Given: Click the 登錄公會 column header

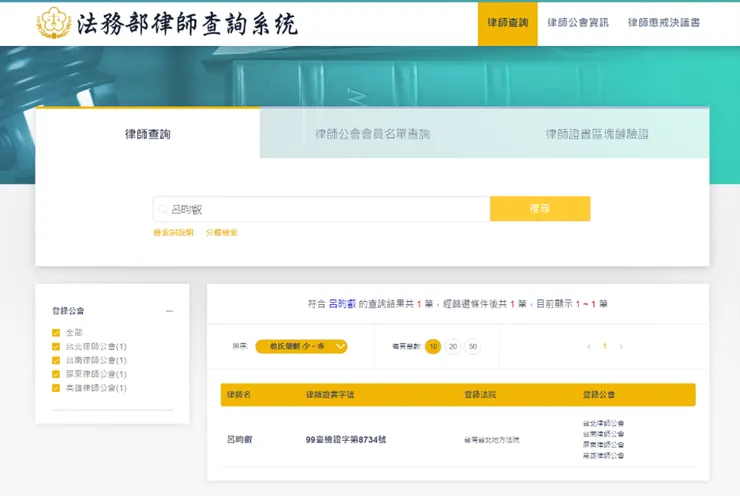Looking at the screenshot, I should pos(599,395).
